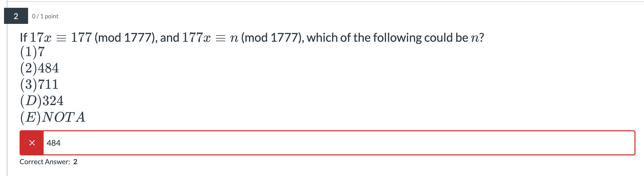This screenshot has width=644, height=176.
Task: Choose answer option (2) 484
Action: click(39, 68)
